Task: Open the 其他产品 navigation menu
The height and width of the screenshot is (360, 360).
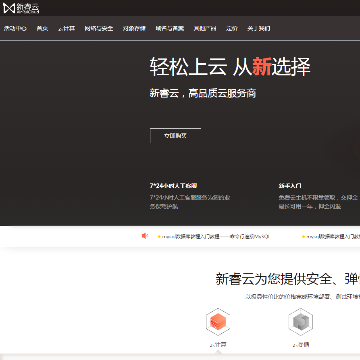Action: point(205,29)
